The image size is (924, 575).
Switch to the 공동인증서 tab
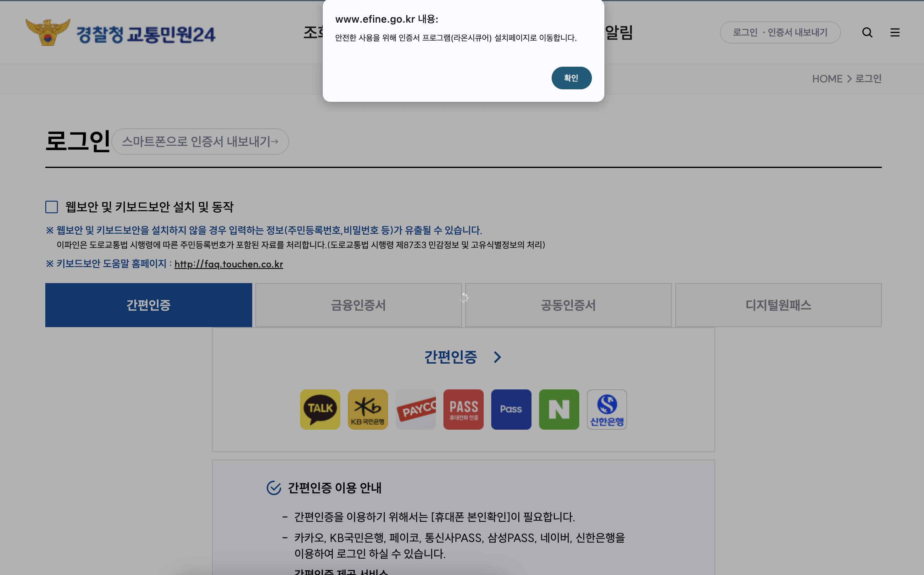coord(568,304)
